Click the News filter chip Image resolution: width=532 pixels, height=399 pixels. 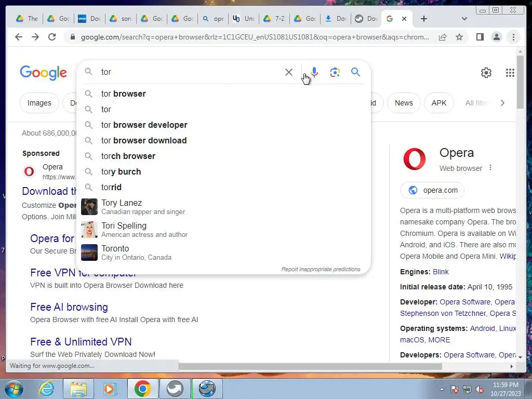pos(404,103)
